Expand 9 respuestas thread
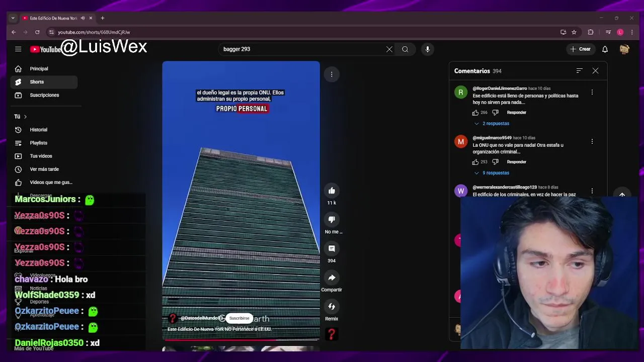 pos(491,173)
